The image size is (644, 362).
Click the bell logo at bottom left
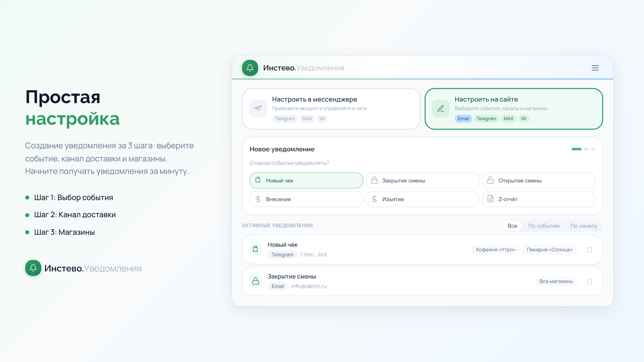(33, 268)
